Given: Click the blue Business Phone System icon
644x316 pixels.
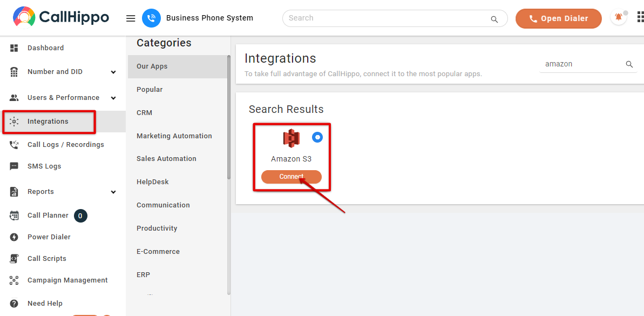Looking at the screenshot, I should click(151, 18).
